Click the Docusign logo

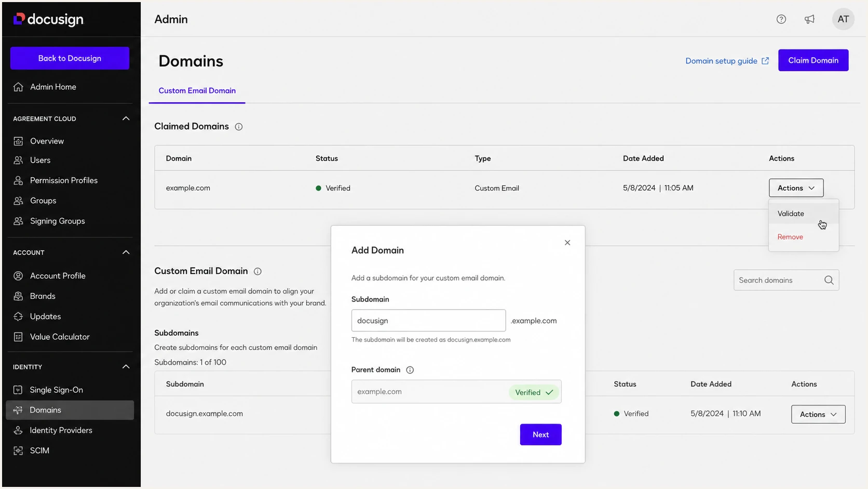click(48, 19)
